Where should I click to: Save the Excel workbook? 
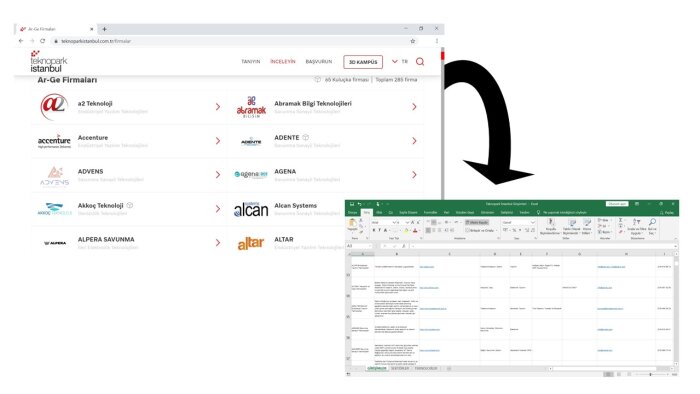pyautogui.click(x=352, y=204)
